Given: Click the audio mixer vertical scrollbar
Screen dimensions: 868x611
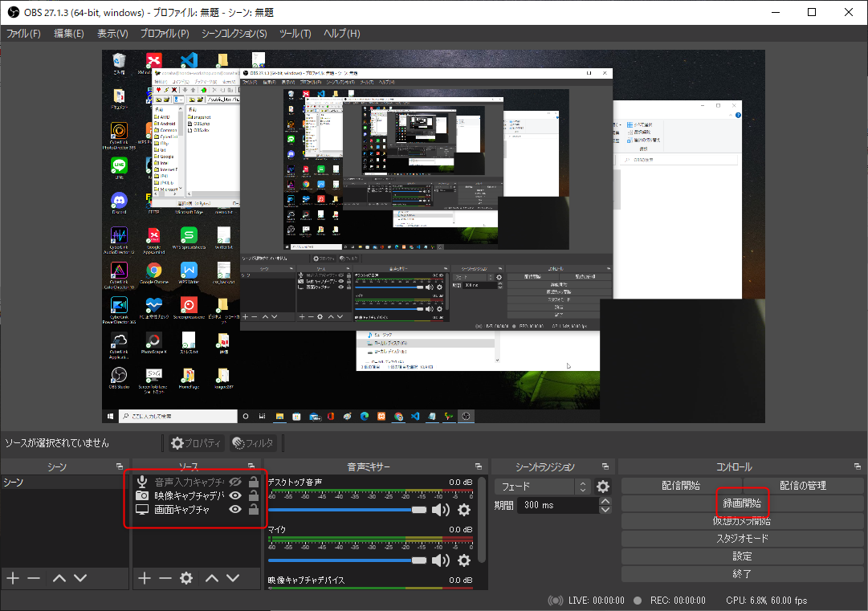Looking at the screenshot, I should (x=482, y=520).
